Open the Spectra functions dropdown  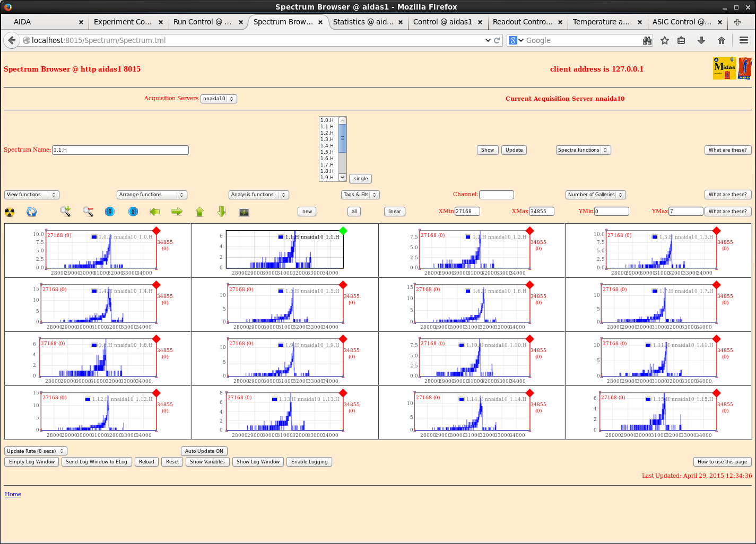584,150
